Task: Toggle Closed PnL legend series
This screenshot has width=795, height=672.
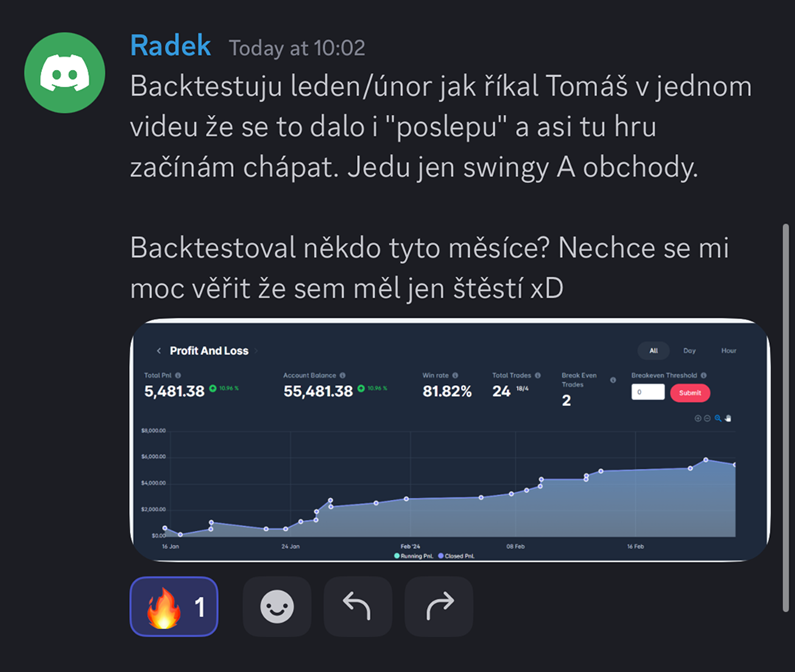Action: 456,556
